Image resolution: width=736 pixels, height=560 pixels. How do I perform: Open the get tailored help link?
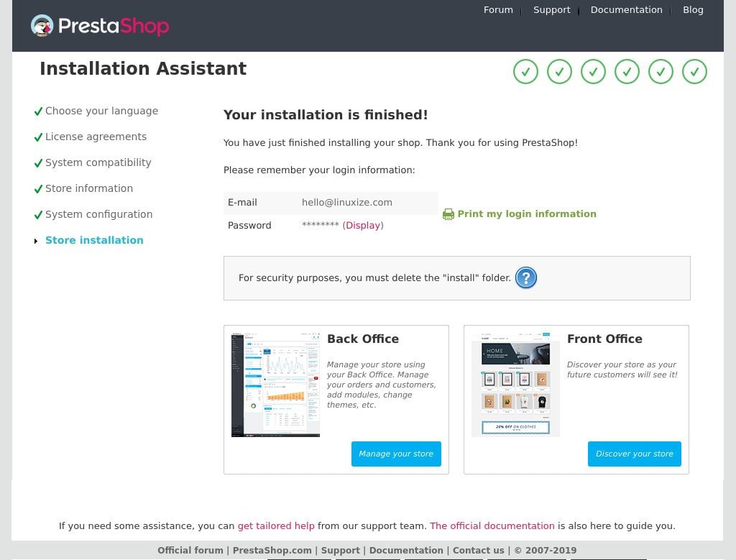click(x=276, y=525)
